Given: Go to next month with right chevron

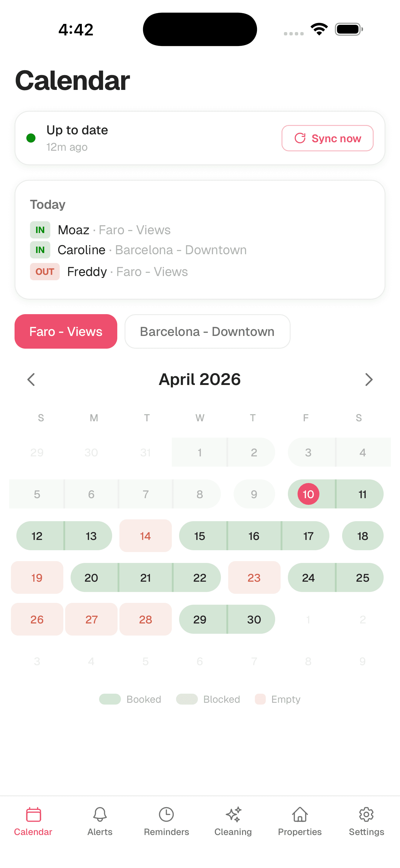Looking at the screenshot, I should click(x=368, y=380).
